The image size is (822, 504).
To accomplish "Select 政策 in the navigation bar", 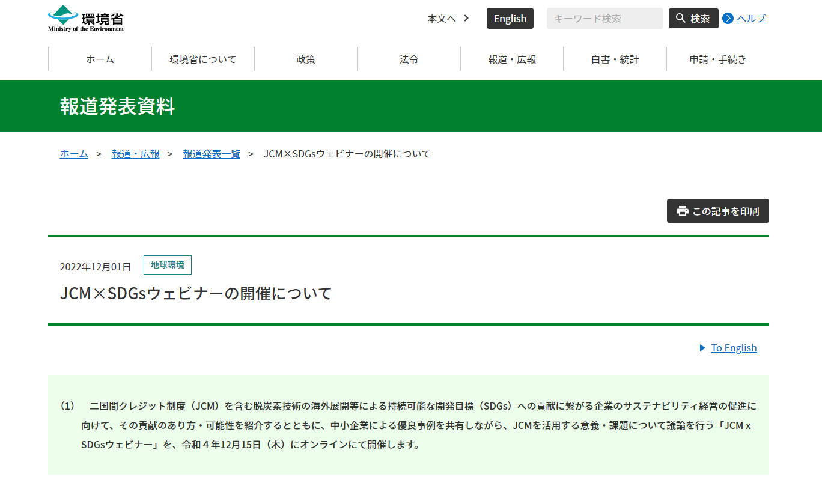I will tap(306, 59).
